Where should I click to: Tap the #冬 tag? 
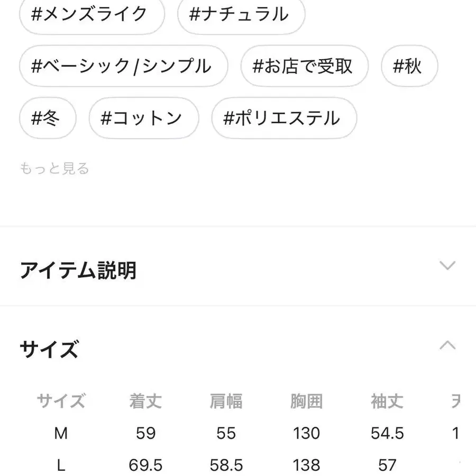pos(47,118)
